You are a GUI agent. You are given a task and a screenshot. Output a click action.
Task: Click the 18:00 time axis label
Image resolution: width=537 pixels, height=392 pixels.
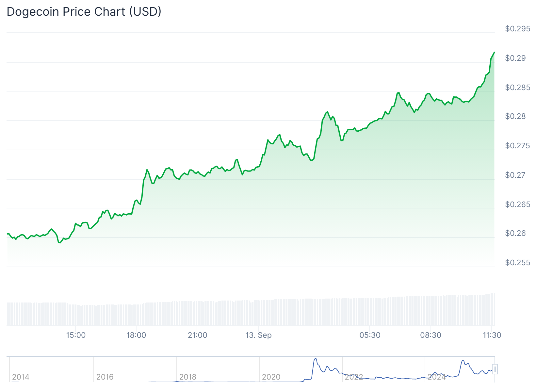(136, 335)
